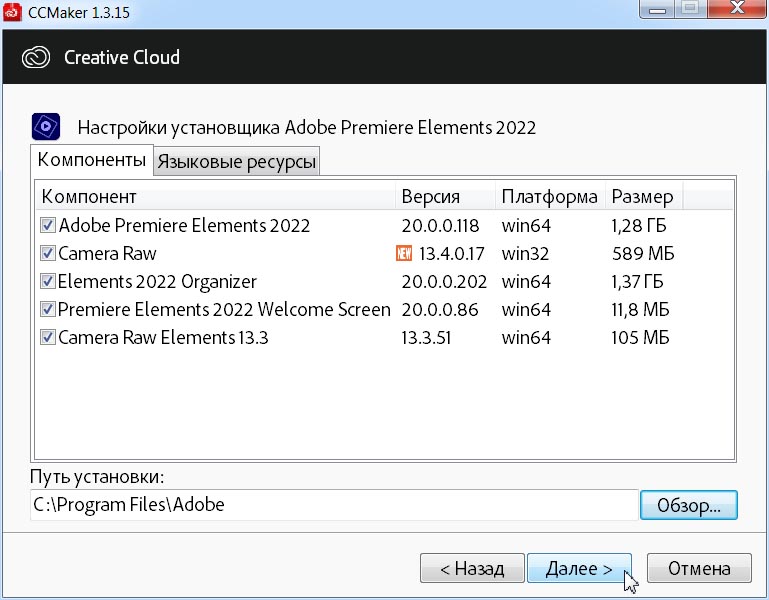The width and height of the screenshot is (769, 600).
Task: Click version value 13.3.51
Action: coord(426,338)
